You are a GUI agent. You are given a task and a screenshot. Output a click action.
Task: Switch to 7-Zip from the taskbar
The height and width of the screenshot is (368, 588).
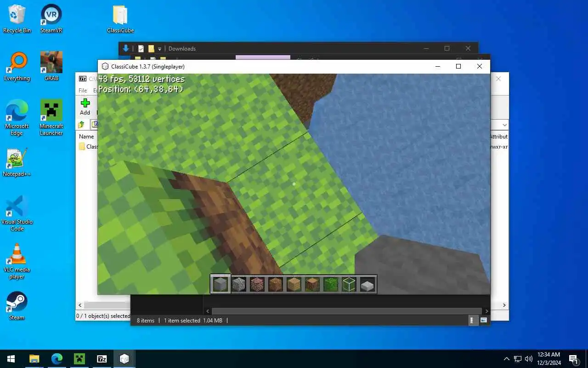(x=102, y=359)
